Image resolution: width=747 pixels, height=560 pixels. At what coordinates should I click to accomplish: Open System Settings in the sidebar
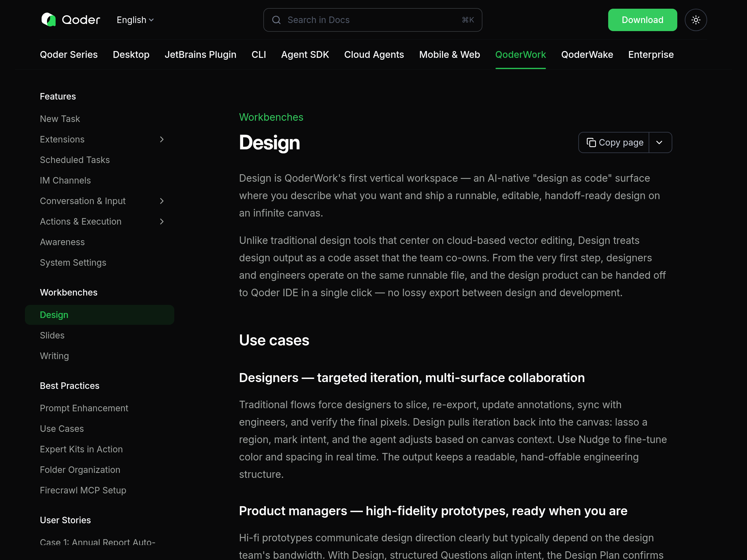(x=73, y=263)
